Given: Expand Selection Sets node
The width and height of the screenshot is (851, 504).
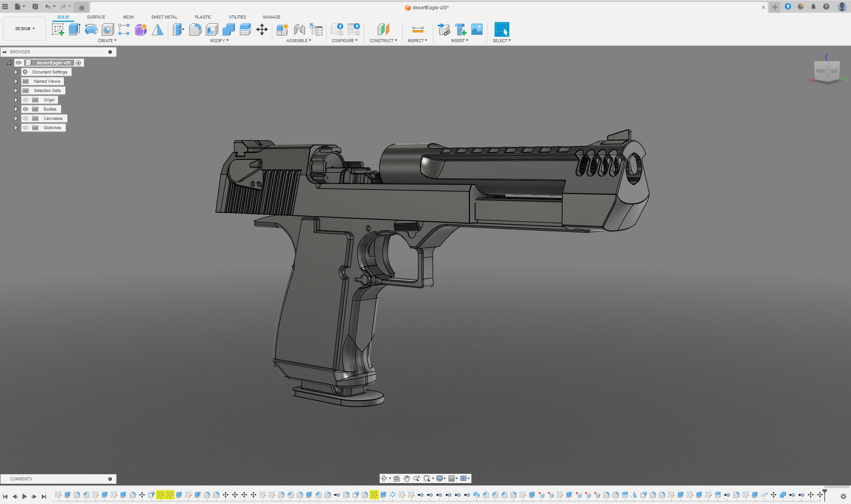Looking at the screenshot, I should pyautogui.click(x=16, y=91).
